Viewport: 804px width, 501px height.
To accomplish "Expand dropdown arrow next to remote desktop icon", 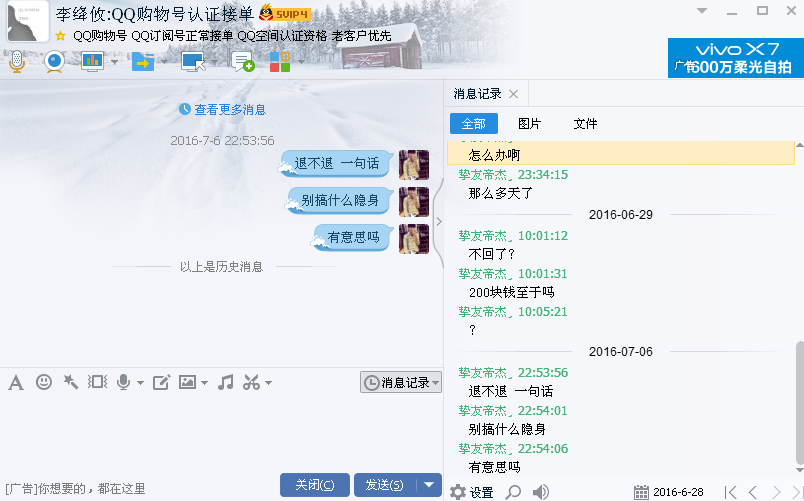I will 215,62.
